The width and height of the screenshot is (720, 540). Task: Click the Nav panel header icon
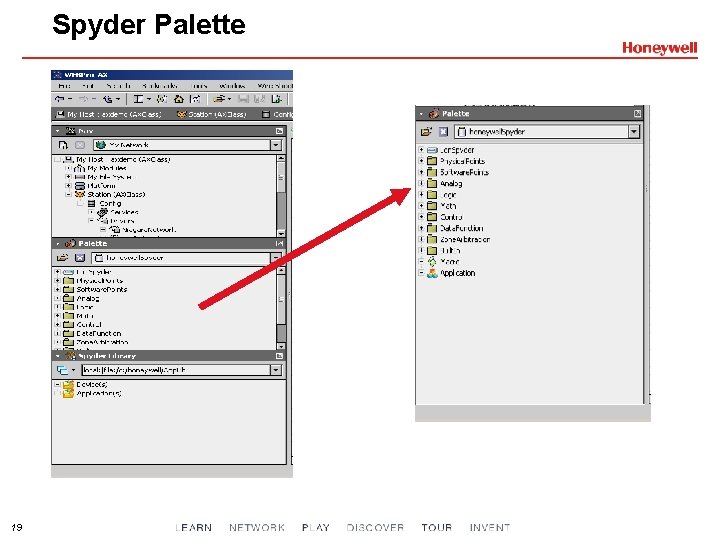point(70,131)
